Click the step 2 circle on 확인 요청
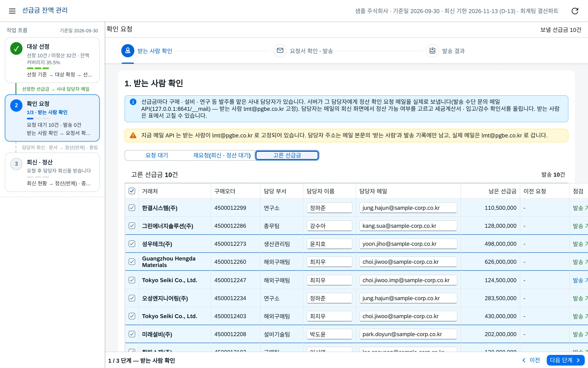Image resolution: width=588 pixels, height=368 pixels. pos(16,105)
